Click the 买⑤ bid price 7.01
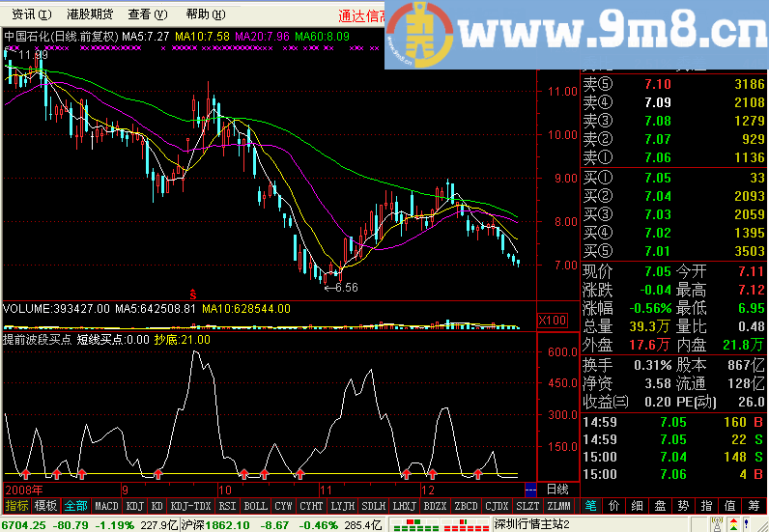This screenshot has height=532, width=769. (658, 251)
